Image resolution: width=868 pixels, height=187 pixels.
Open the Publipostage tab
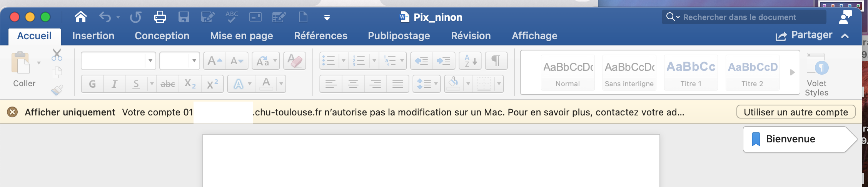(399, 36)
